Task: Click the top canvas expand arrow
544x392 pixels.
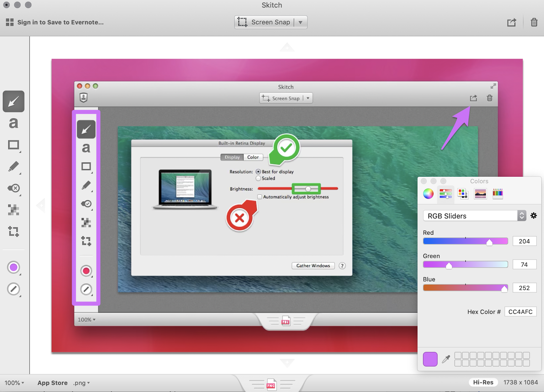Action: coord(287,47)
